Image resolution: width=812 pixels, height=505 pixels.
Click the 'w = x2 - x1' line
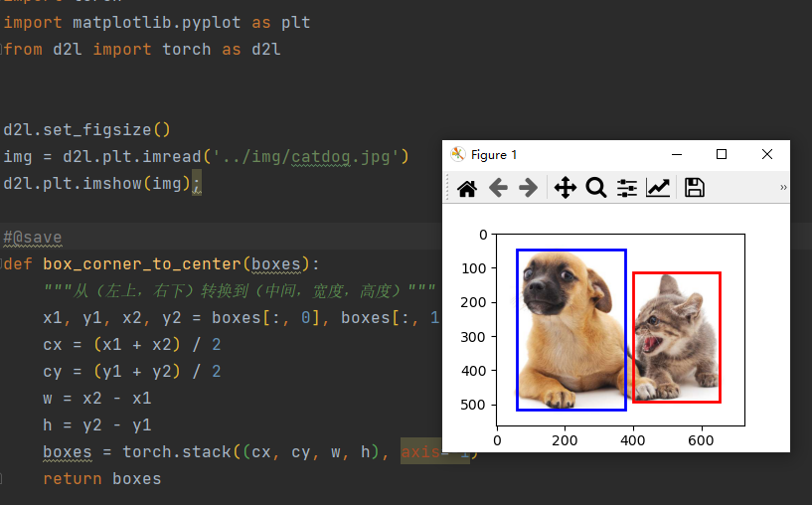97,399
